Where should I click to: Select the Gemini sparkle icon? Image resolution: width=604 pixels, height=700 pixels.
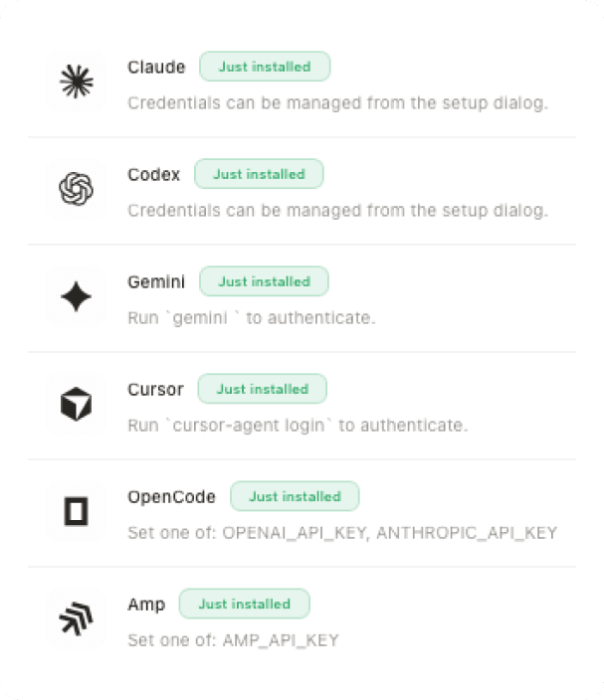coord(77,297)
